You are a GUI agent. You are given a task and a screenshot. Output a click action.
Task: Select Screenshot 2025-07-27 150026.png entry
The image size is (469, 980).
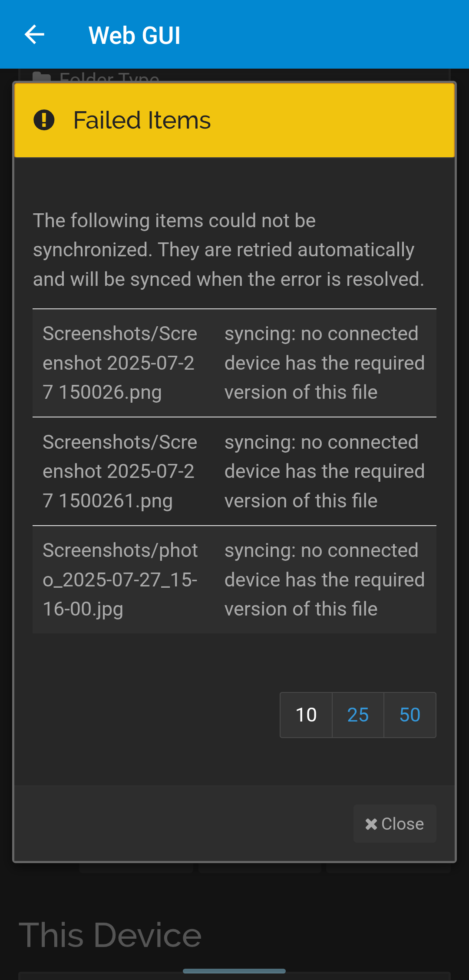click(x=120, y=362)
